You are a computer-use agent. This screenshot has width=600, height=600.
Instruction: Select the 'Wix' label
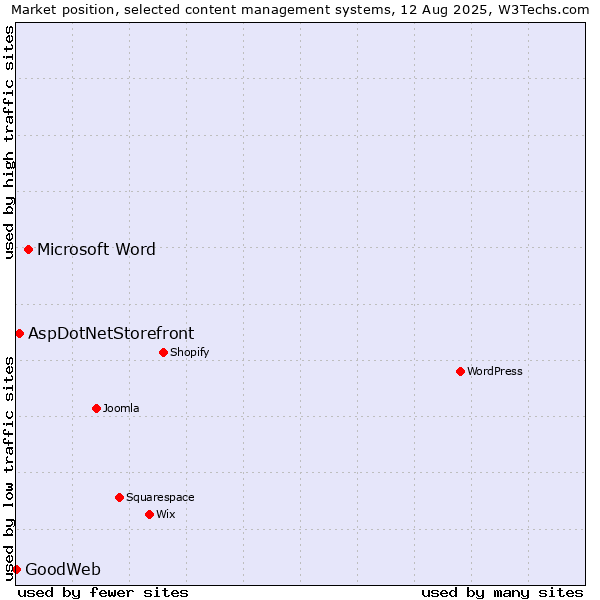166,514
